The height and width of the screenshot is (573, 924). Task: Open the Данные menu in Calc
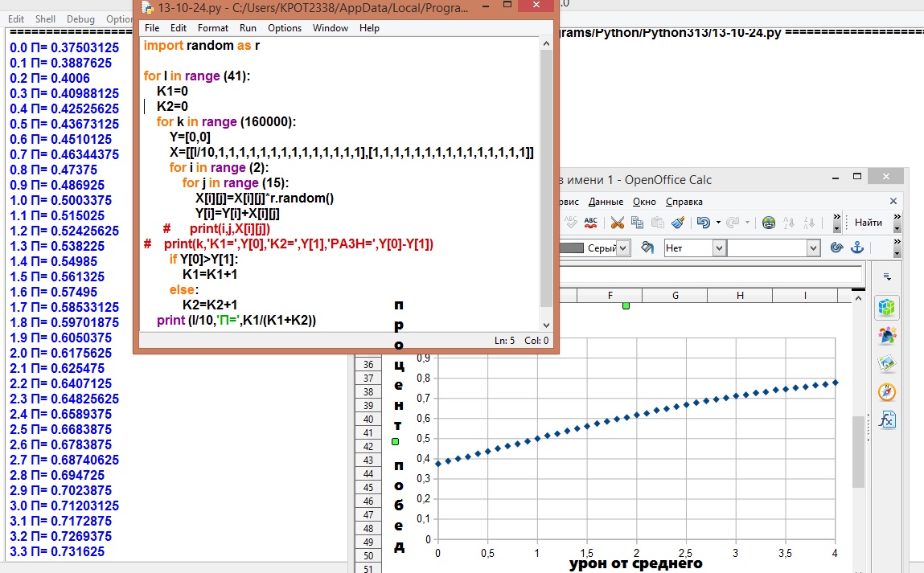pos(606,202)
